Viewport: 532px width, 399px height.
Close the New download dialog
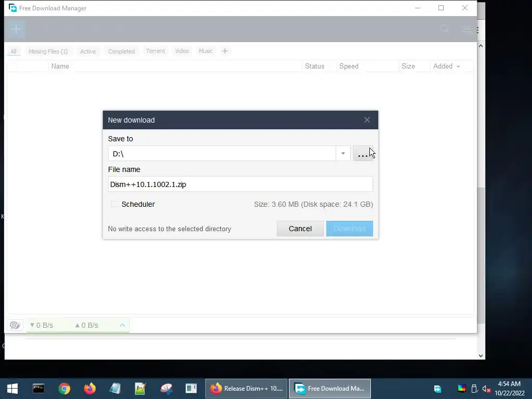point(367,120)
